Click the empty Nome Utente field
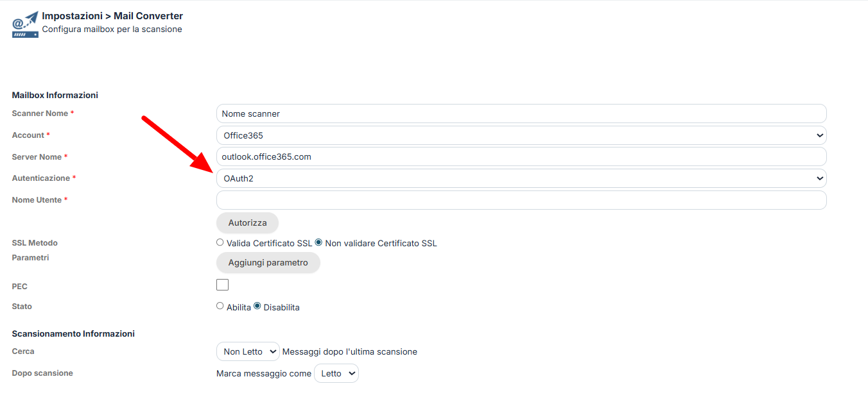The height and width of the screenshot is (404, 868). [521, 200]
